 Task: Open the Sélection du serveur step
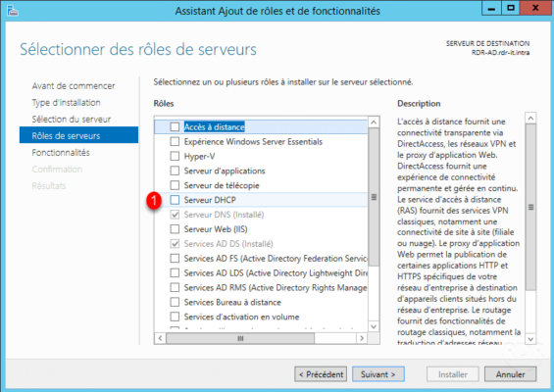coord(71,119)
